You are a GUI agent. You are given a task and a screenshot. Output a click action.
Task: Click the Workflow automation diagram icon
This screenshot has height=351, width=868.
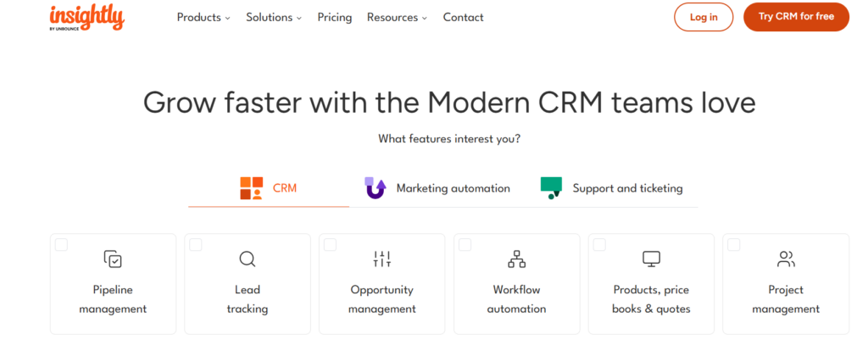click(516, 259)
